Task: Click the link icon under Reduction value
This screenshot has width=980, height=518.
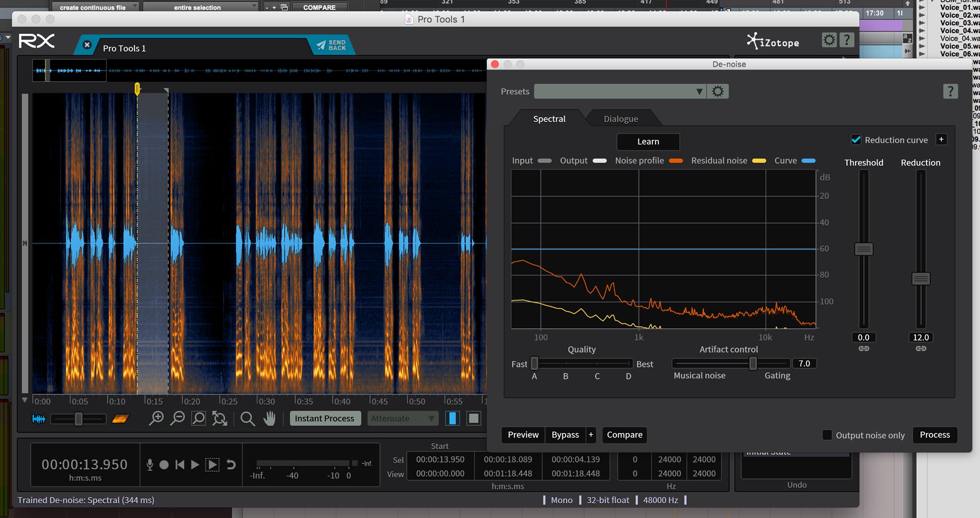Action: click(921, 349)
